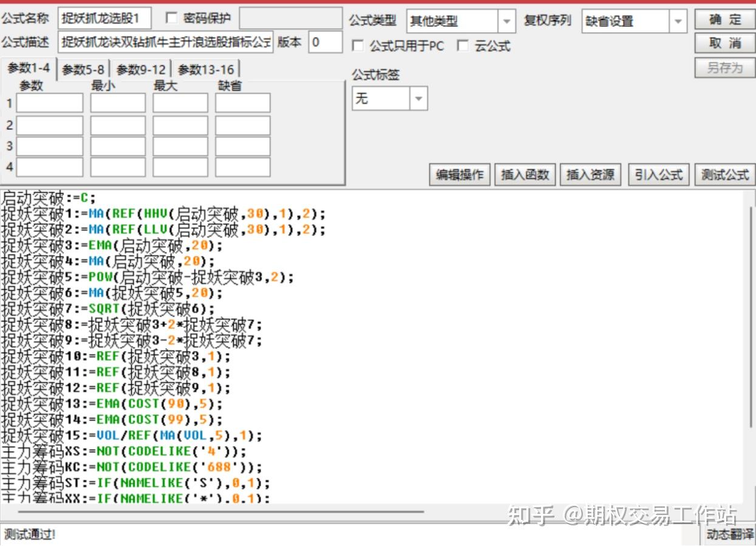Enable the 密码保护 checkbox
The height and width of the screenshot is (546, 756).
point(172,18)
